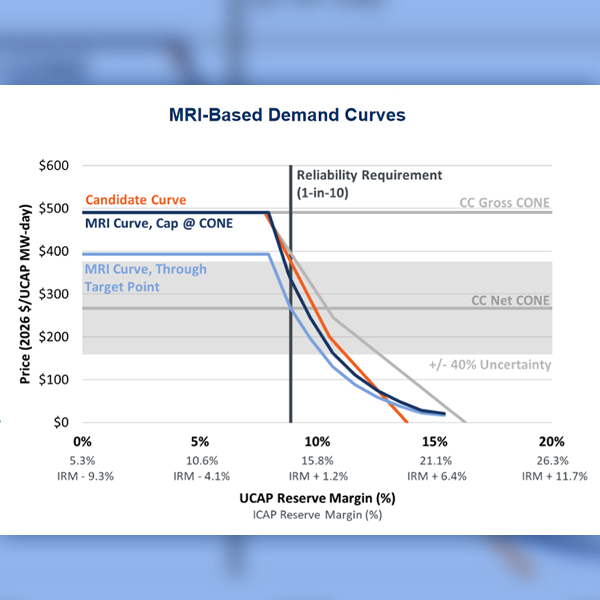This screenshot has height=600, width=600.
Task: Click the MRI Curve, Through Target Point label
Action: [145, 277]
